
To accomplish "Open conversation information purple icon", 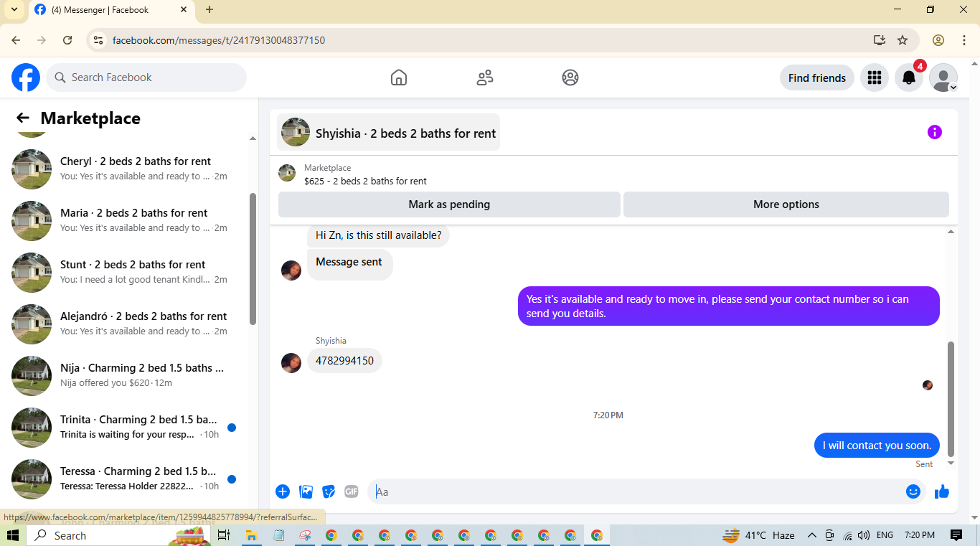I will [x=934, y=132].
